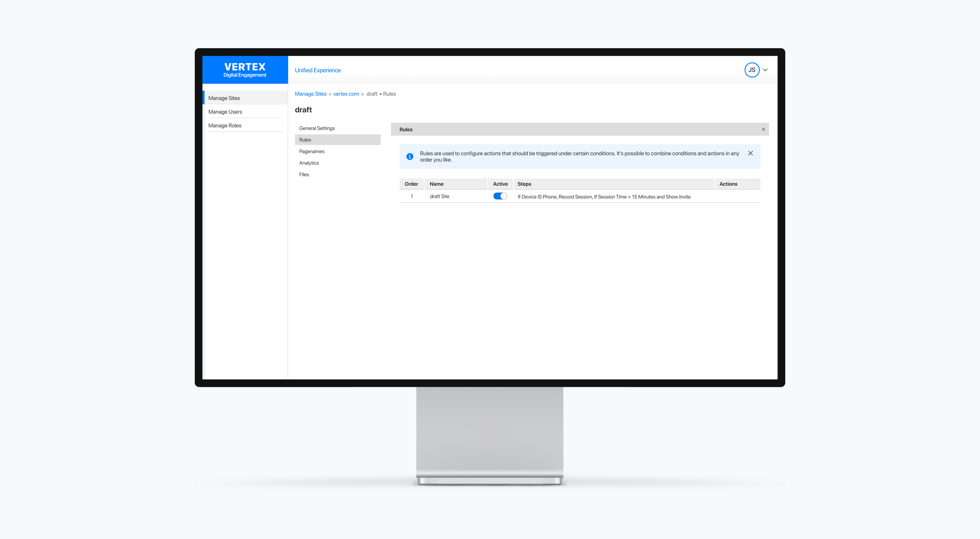The height and width of the screenshot is (539, 980).
Task: Open Manage Roles from the sidebar
Action: (225, 125)
